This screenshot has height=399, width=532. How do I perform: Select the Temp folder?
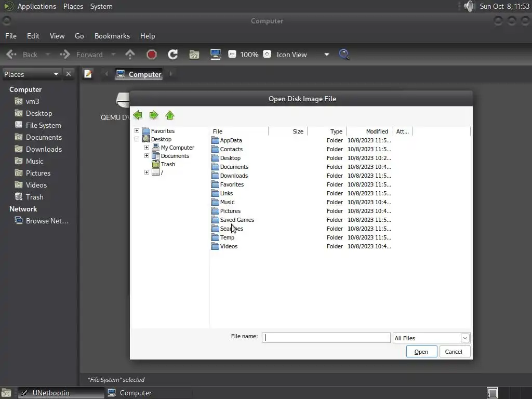point(222,237)
